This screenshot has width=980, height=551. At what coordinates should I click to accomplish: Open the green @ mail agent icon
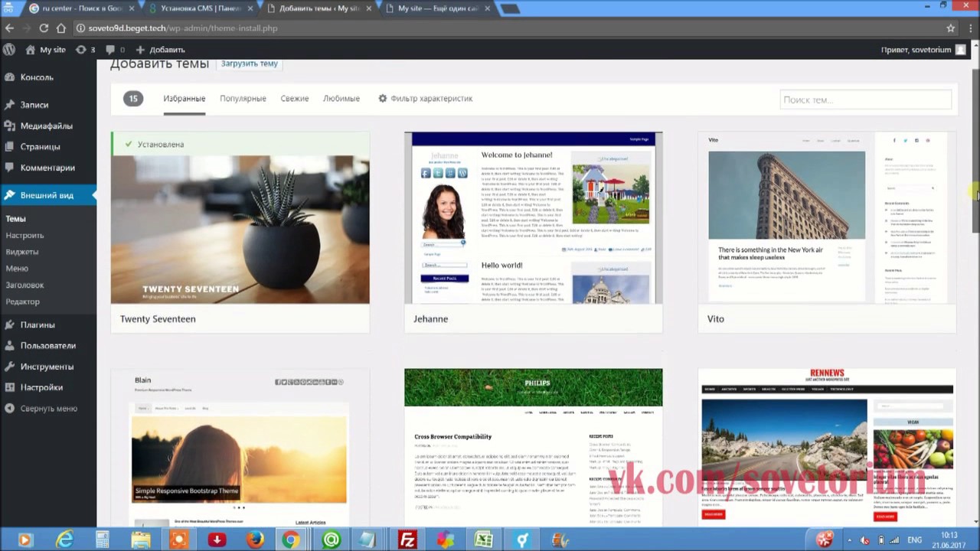click(x=331, y=540)
